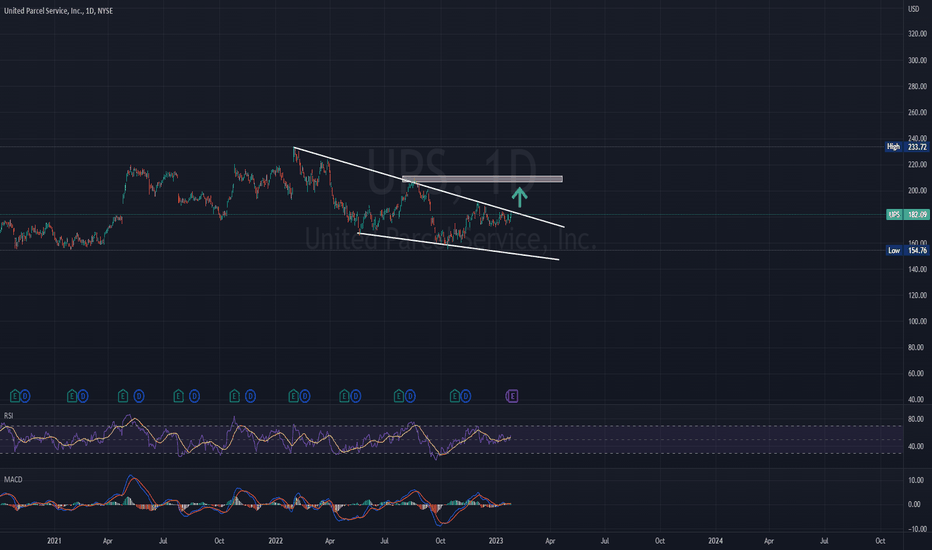
Task: Select the green up arrow drawing
Action: (519, 197)
